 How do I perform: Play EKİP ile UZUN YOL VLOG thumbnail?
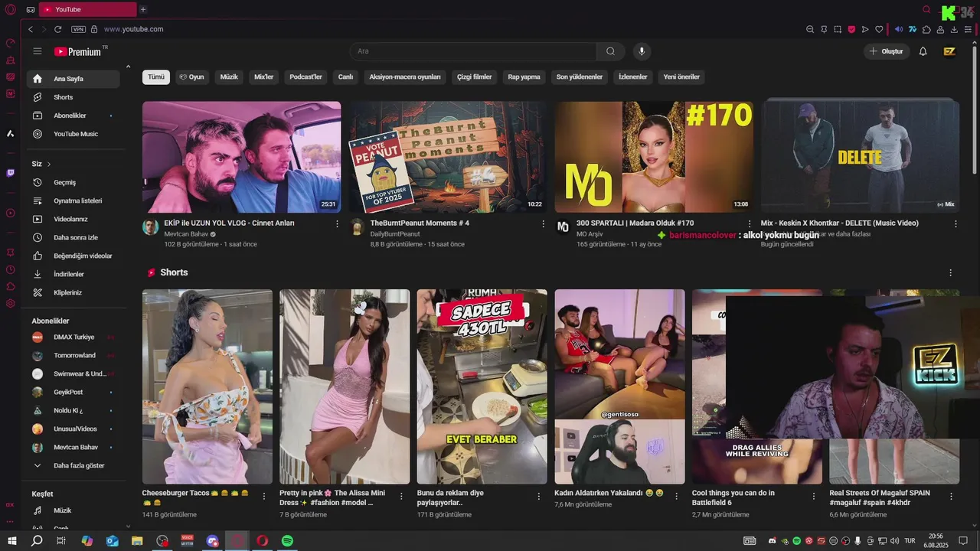[241, 157]
